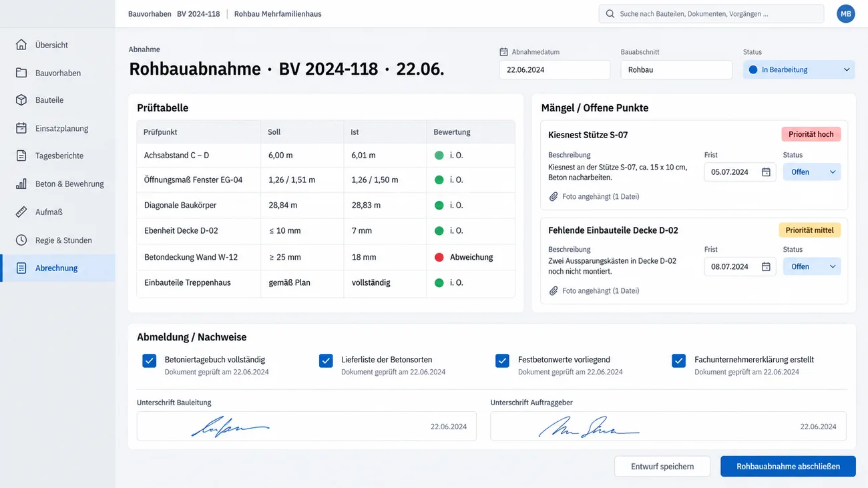Open Status dropdown of Kiesnest Stütze S-07
This screenshot has width=868, height=488.
click(x=812, y=172)
